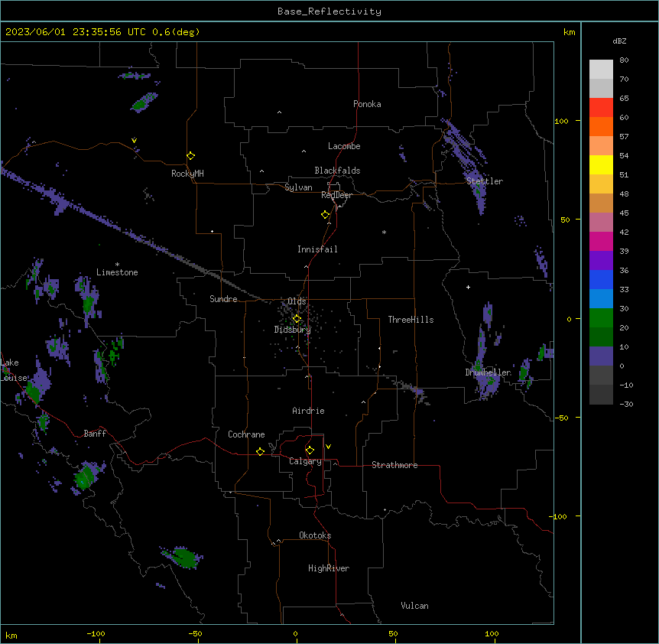659x644 pixels.
Task: Click the white plus marker north of Drumheller
Action: [x=468, y=287]
